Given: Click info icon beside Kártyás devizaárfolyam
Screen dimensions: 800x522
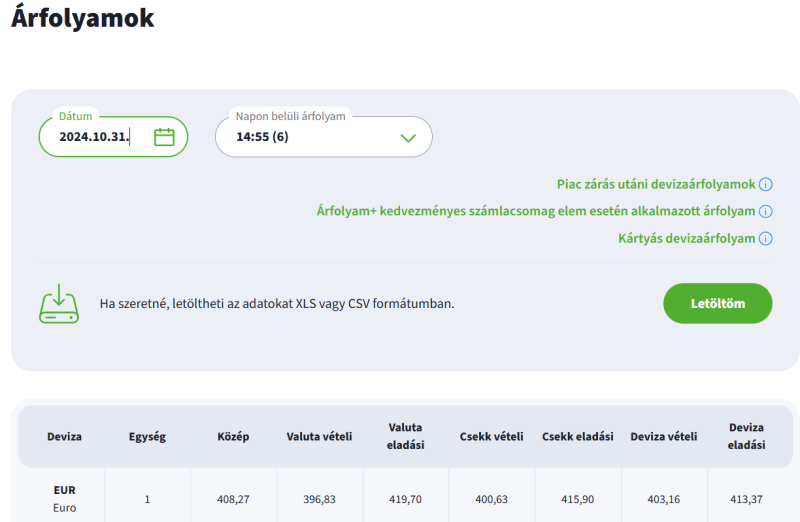Looking at the screenshot, I should pos(765,238).
